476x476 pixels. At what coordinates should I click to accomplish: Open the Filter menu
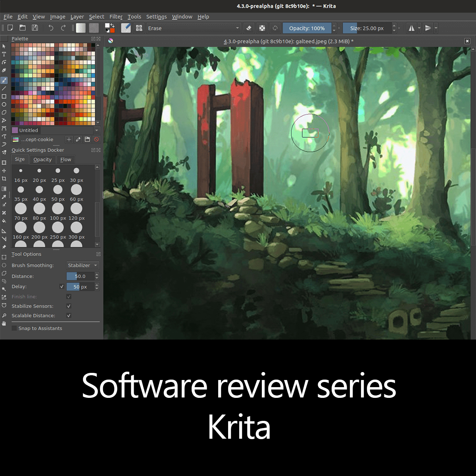click(x=116, y=17)
